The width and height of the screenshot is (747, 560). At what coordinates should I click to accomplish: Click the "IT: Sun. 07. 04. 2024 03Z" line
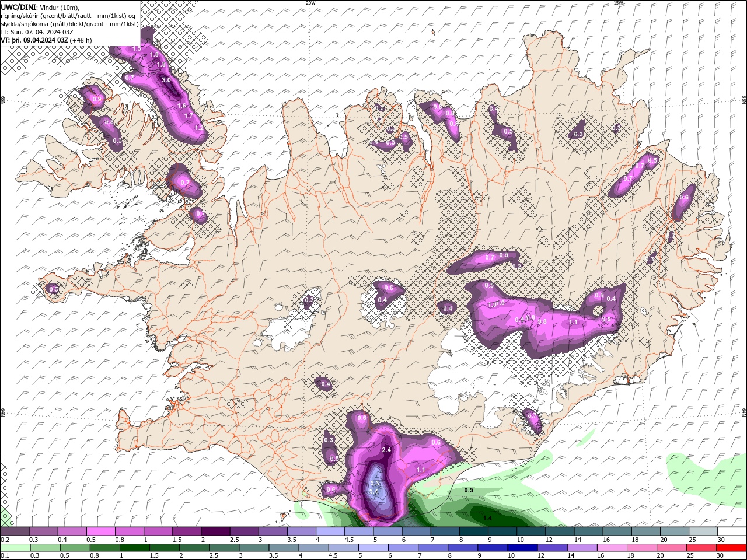(x=37, y=32)
